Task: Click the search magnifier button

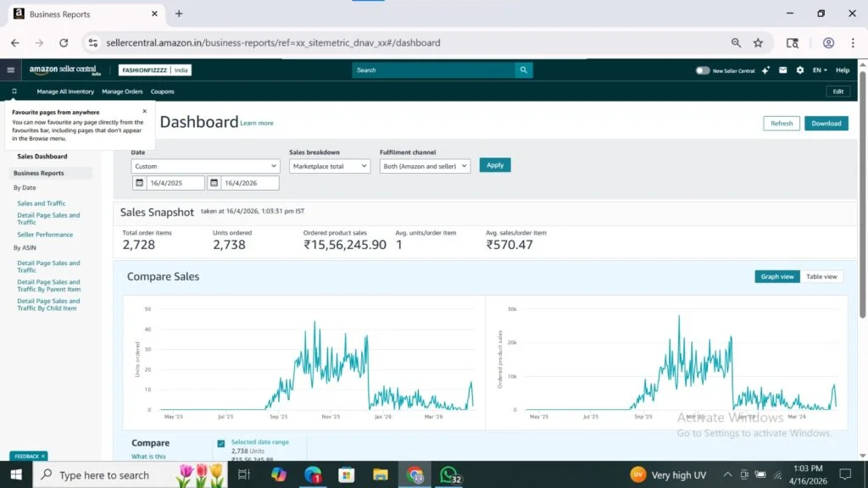Action: point(524,70)
